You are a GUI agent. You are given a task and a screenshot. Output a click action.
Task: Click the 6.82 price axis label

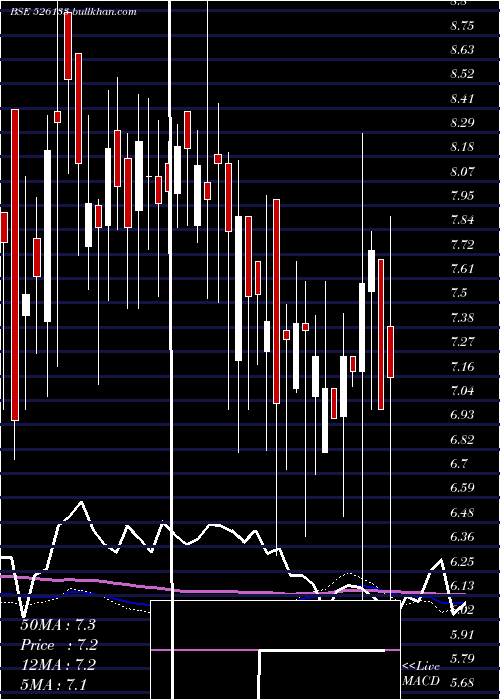pyautogui.click(x=462, y=439)
